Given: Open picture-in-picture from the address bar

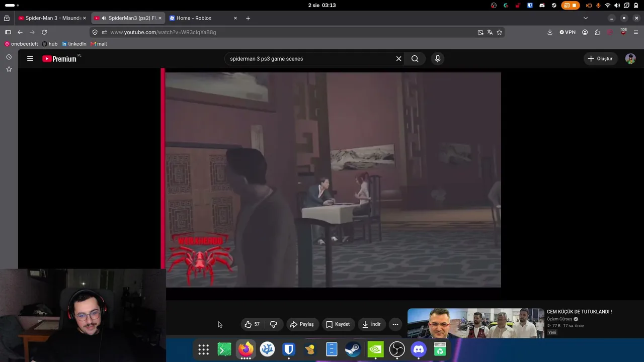Looking at the screenshot, I should pos(480,32).
